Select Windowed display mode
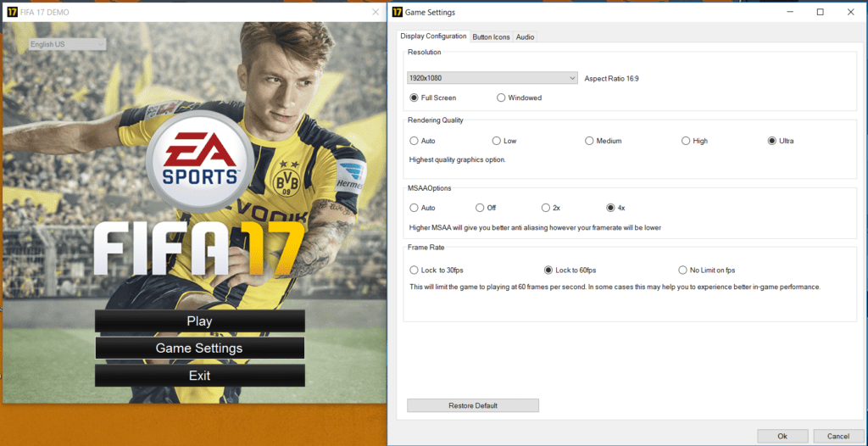Viewport: 868px width, 446px height. pos(501,98)
